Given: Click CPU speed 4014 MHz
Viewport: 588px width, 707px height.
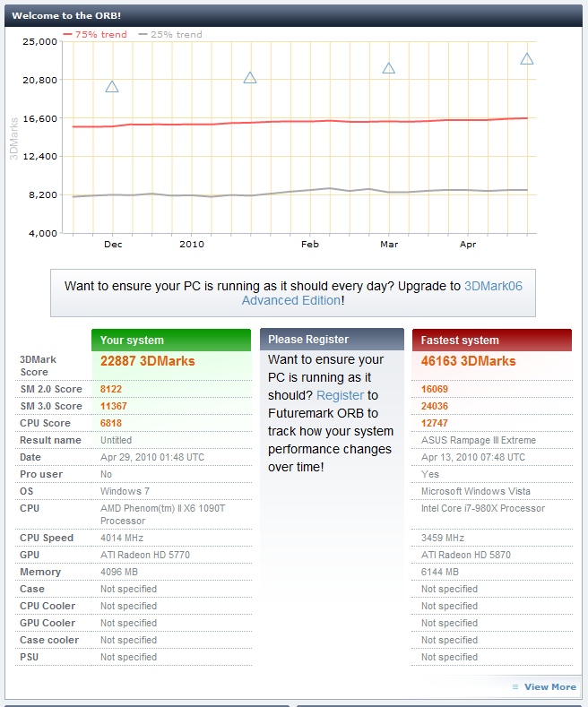Looking at the screenshot, I should (x=122, y=538).
